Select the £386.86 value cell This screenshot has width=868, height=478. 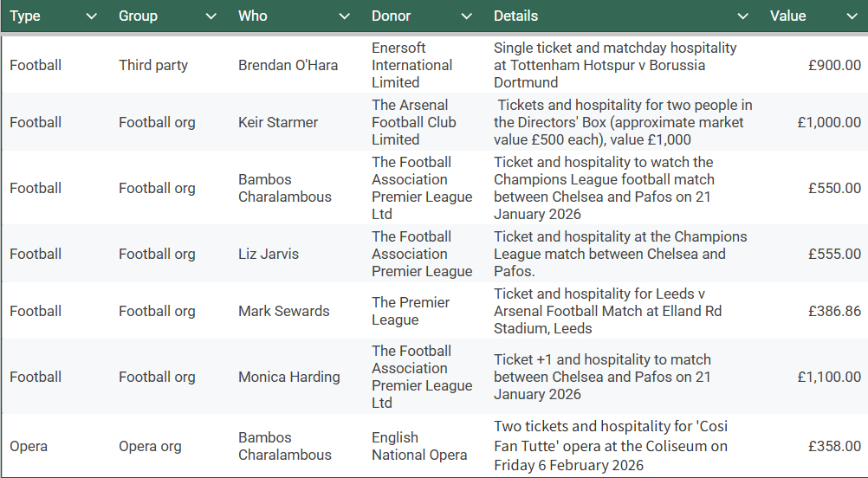pyautogui.click(x=834, y=312)
